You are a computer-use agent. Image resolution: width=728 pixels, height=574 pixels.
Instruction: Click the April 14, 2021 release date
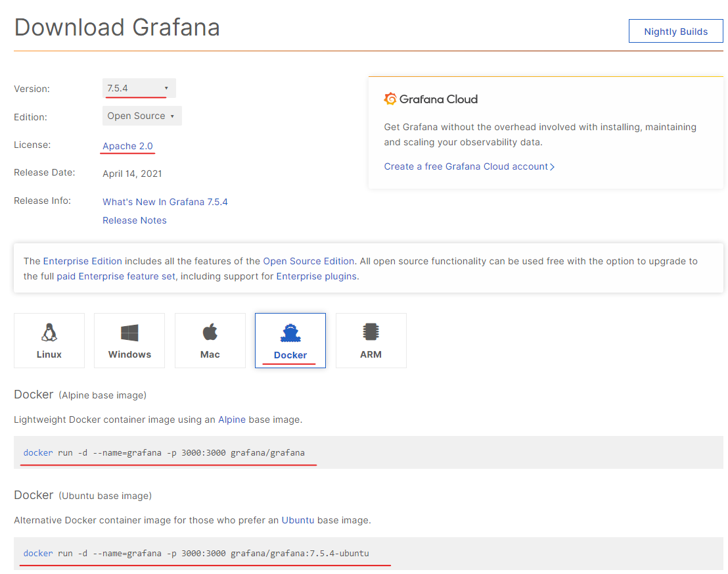(x=132, y=174)
